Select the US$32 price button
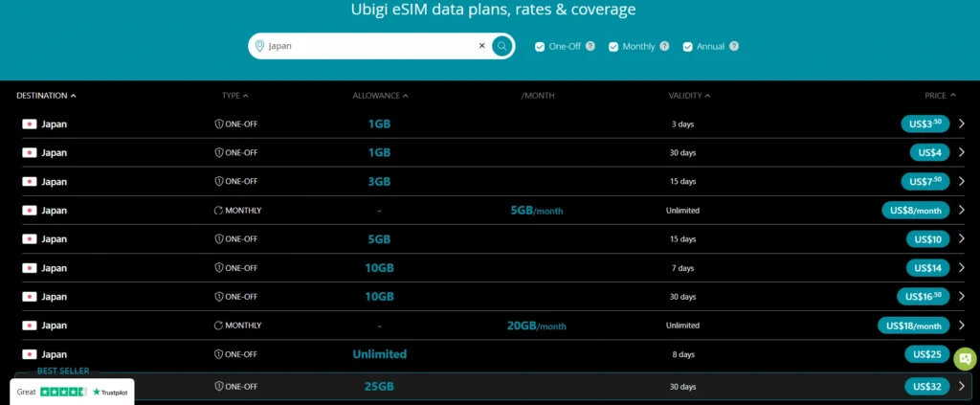 pos(926,386)
